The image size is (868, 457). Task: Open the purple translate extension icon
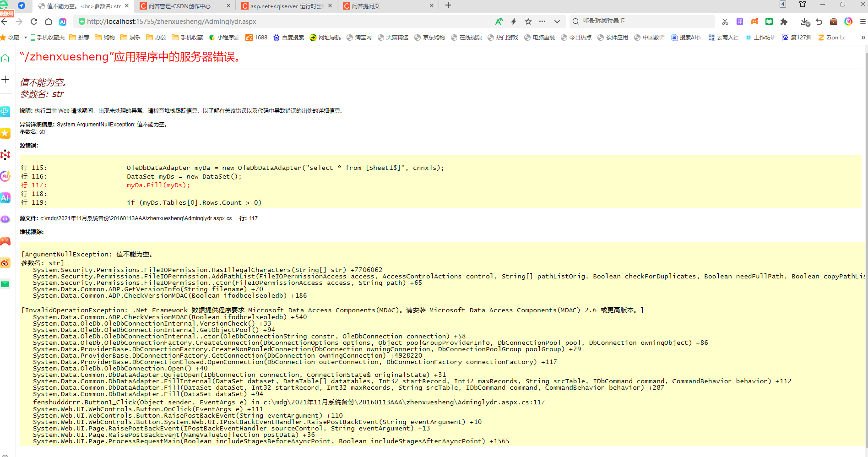(x=740, y=22)
